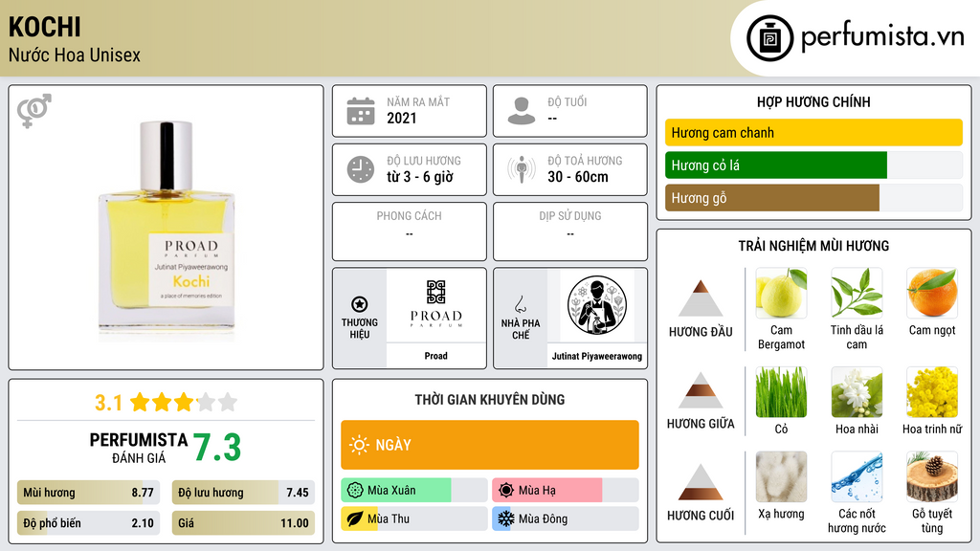Click the Kochi perfume bottle image
Screen dimensions: 980x551
coord(167,228)
